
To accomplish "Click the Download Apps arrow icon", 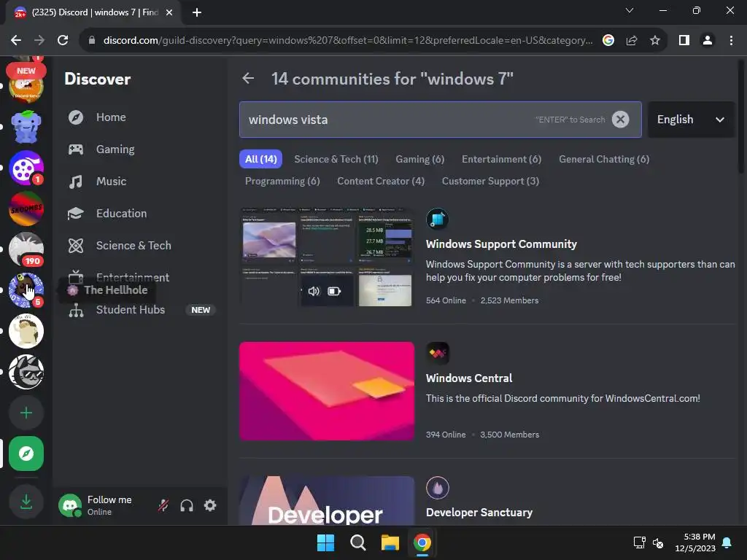I will 26,502.
